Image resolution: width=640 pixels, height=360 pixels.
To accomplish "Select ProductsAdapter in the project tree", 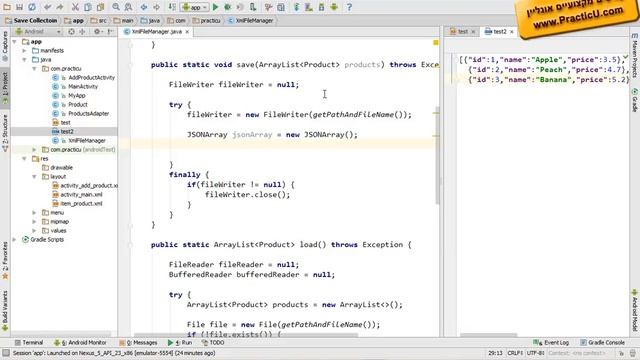I will click(81, 113).
